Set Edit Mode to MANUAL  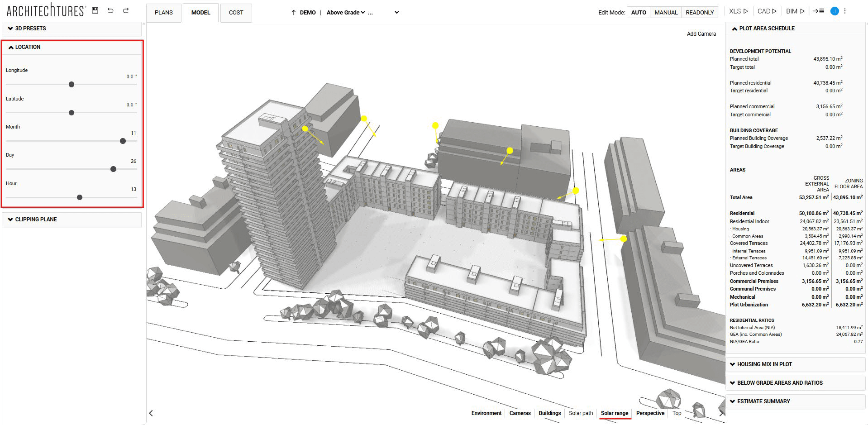tap(665, 12)
